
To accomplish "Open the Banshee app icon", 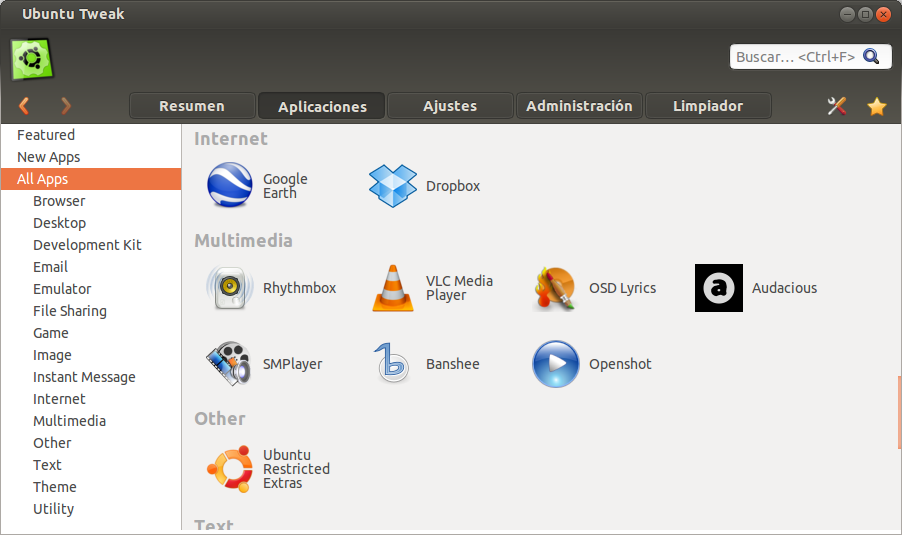I will coord(392,364).
